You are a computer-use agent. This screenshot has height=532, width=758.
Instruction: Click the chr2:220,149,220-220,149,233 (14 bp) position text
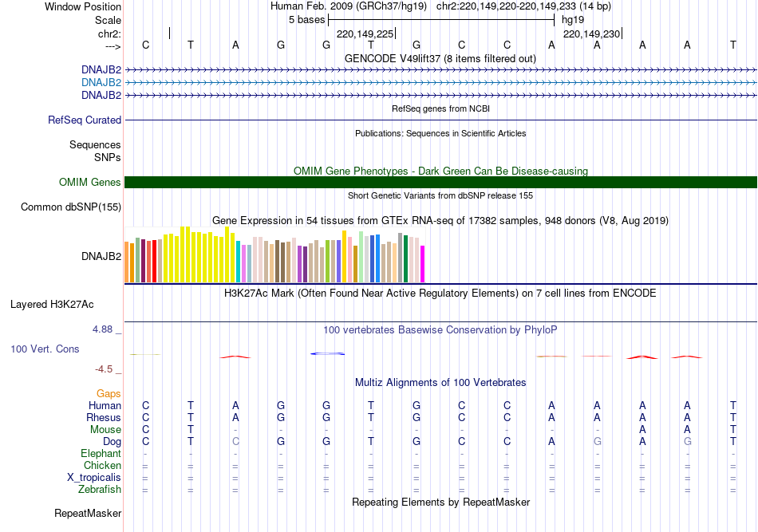tap(523, 6)
